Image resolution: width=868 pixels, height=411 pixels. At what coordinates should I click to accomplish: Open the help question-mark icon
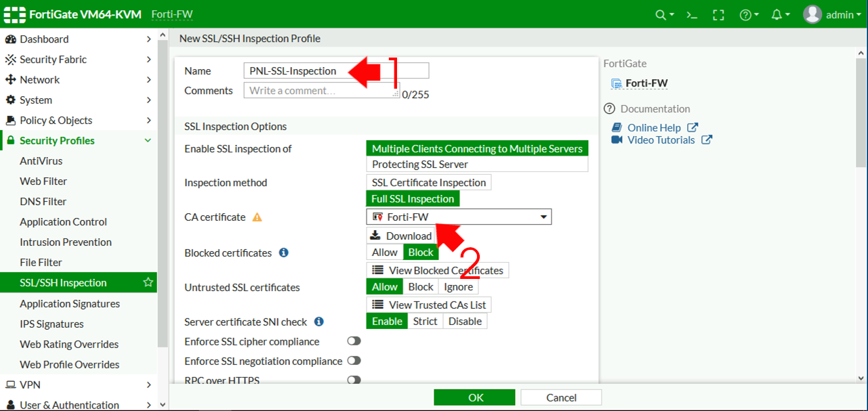[x=746, y=14]
